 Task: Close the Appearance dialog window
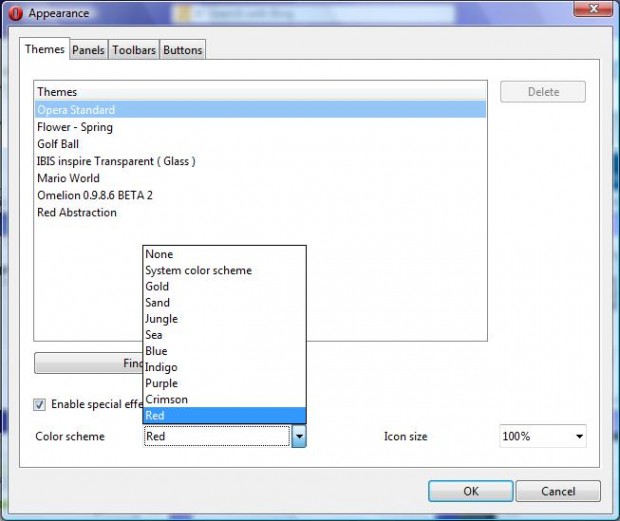click(593, 8)
